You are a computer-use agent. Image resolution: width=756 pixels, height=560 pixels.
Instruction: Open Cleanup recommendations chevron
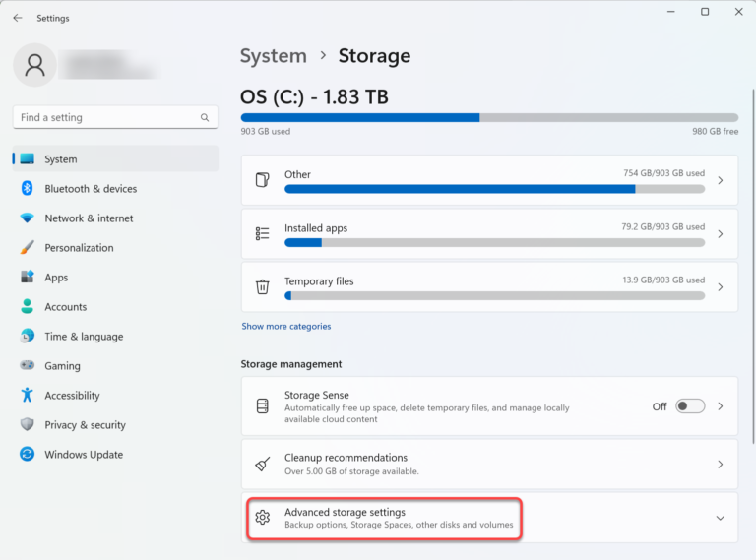720,465
